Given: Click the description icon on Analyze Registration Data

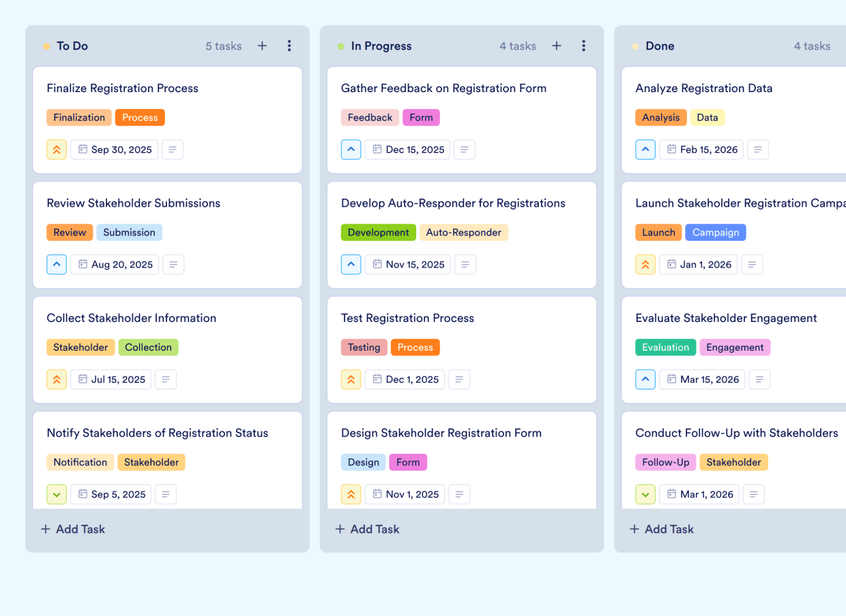Looking at the screenshot, I should [x=758, y=149].
